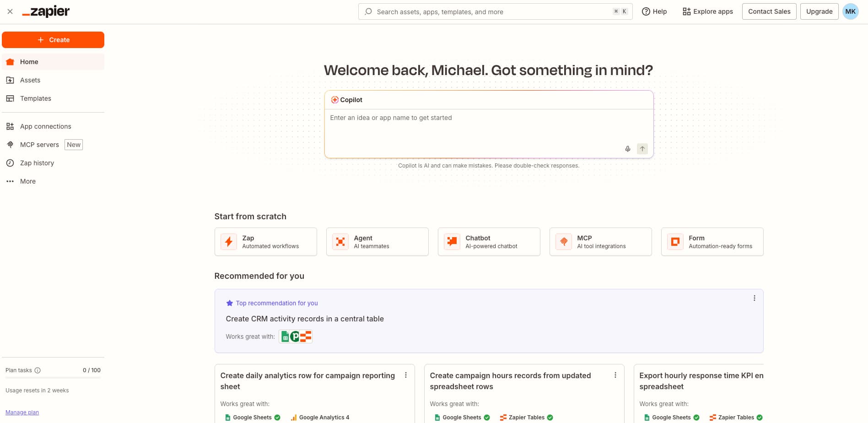Click the Upgrade button
This screenshot has width=868, height=423.
point(819,11)
